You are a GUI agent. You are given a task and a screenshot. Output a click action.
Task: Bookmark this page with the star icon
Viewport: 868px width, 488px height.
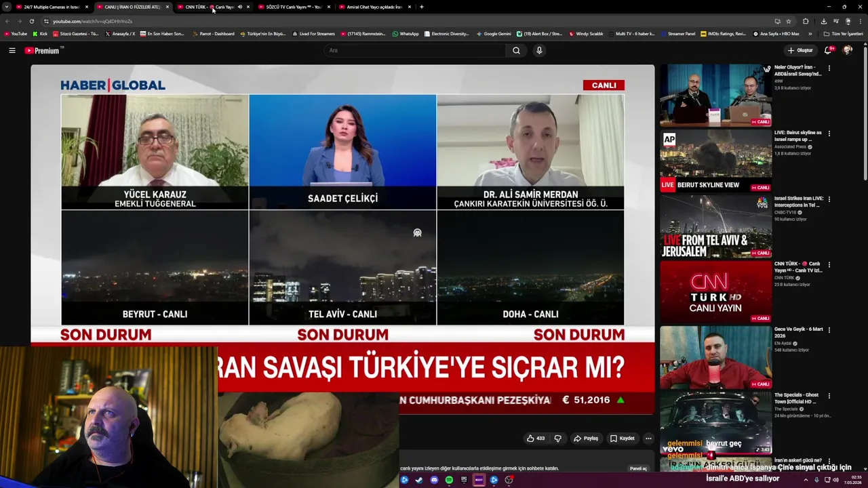789,21
